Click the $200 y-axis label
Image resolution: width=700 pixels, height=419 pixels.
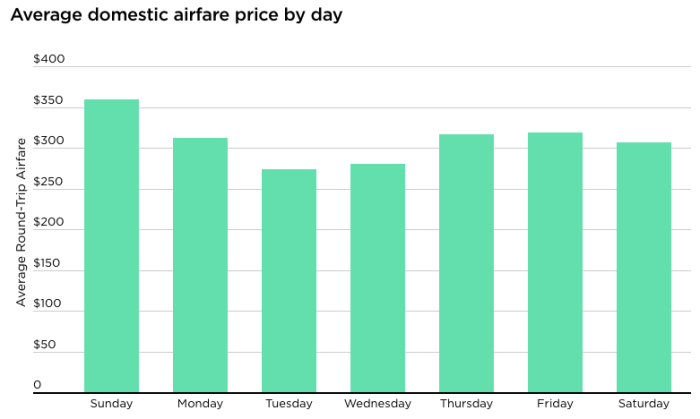coord(49,223)
